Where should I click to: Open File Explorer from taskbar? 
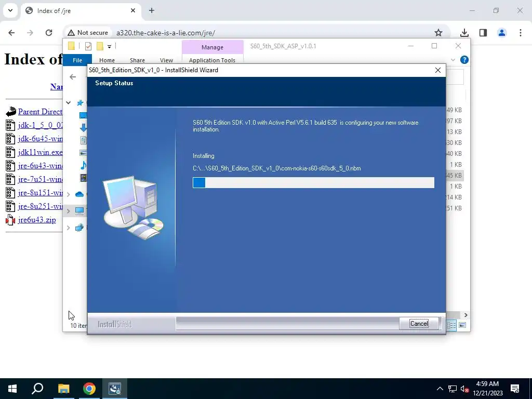pos(63,389)
